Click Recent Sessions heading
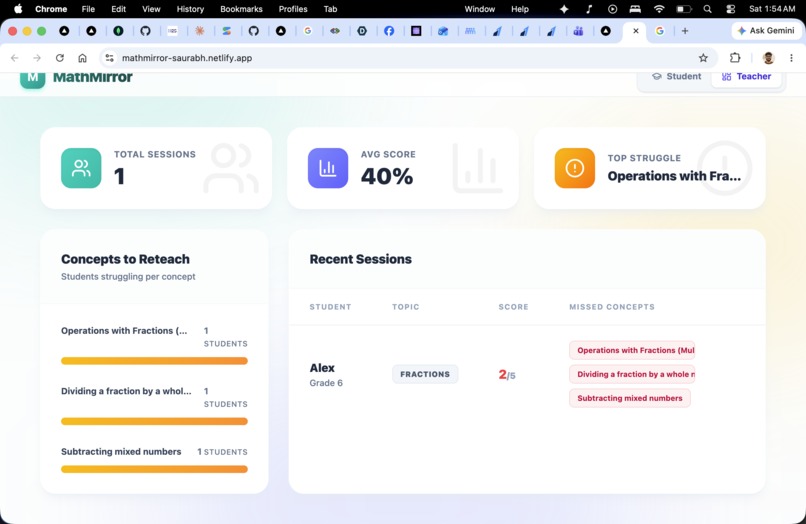 pos(360,259)
